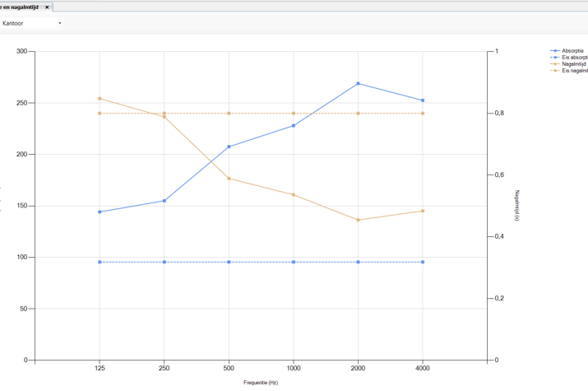588x391 pixels.
Task: Click the Frequentie (Hz) axis title
Action: (x=261, y=383)
